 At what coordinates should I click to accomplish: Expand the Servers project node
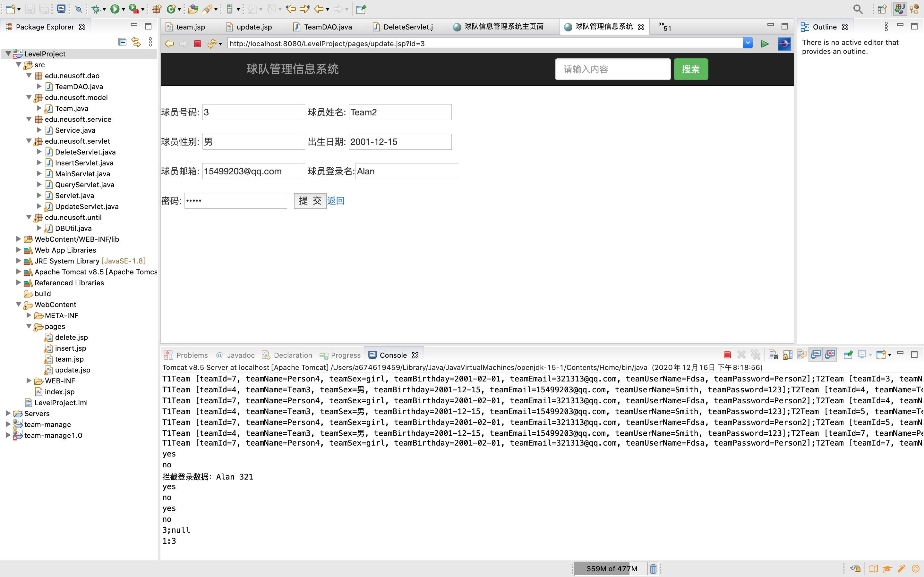tap(8, 413)
